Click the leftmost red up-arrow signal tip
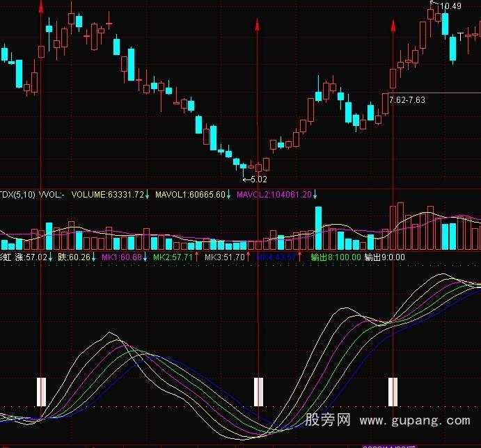481x448 pixels. [41, 7]
